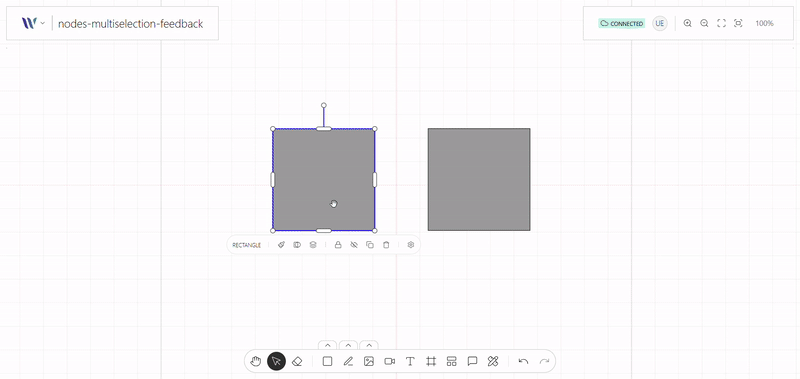Screen dimensions: 800x379
Task: Click the rotation handle above selected rectangle
Action: tap(323, 105)
